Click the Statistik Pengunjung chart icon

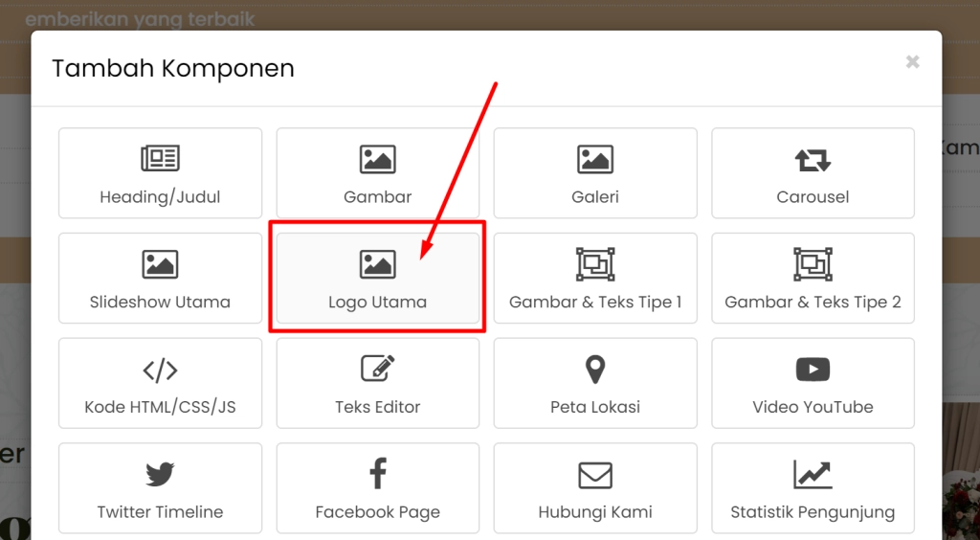(x=813, y=475)
